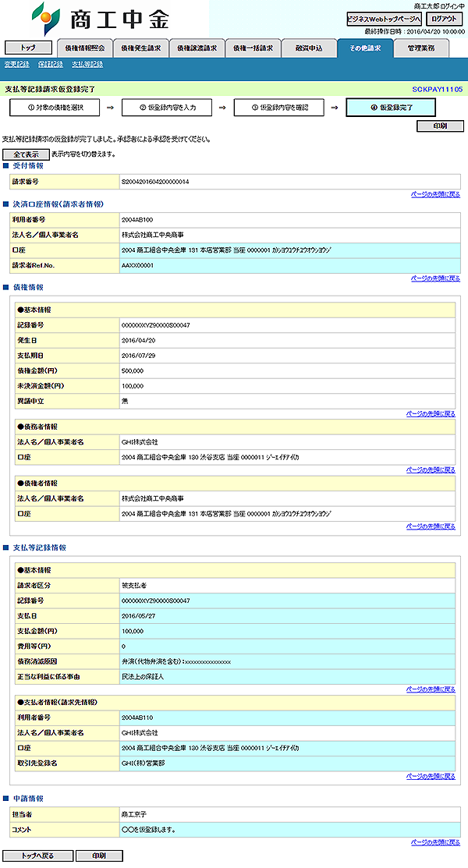This screenshot has width=468, height=868.
Task: Select the user number 2004AB100
Action: (x=137, y=220)
